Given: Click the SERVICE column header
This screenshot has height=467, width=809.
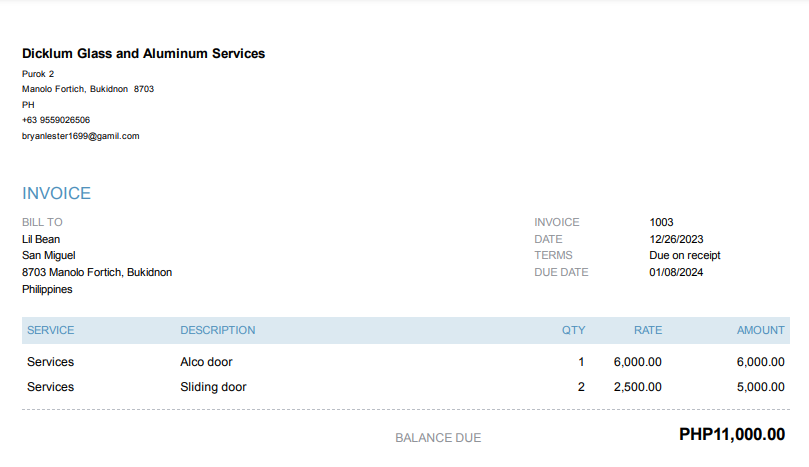Looking at the screenshot, I should [50, 330].
